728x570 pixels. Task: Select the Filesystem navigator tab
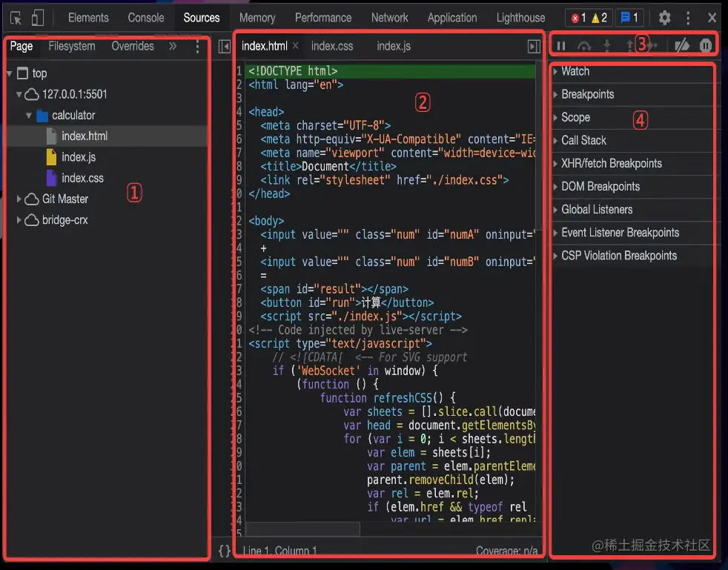(72, 47)
